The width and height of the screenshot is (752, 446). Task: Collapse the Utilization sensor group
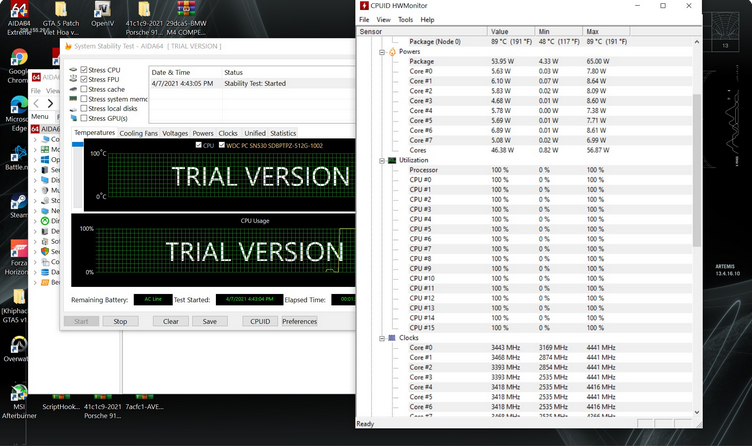tap(381, 160)
